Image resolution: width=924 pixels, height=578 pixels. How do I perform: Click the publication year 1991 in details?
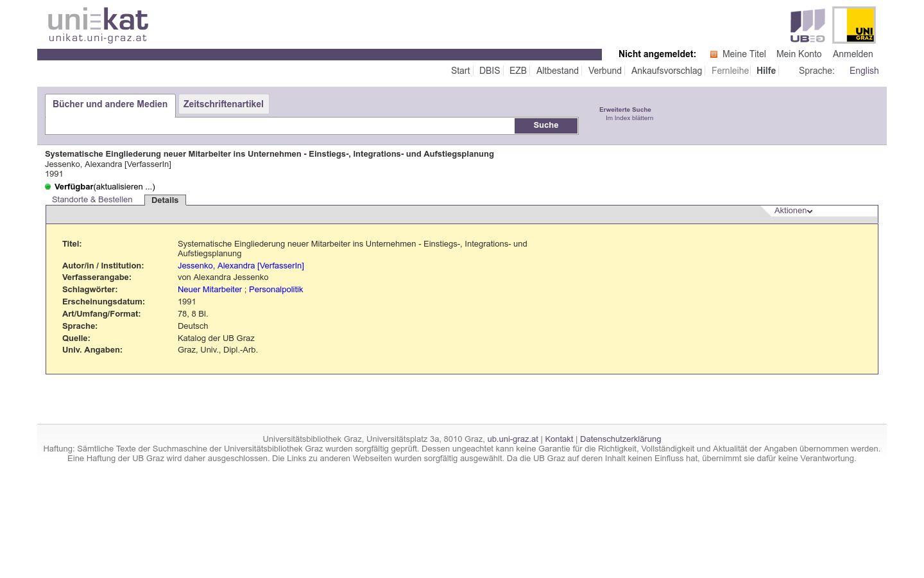187,302
